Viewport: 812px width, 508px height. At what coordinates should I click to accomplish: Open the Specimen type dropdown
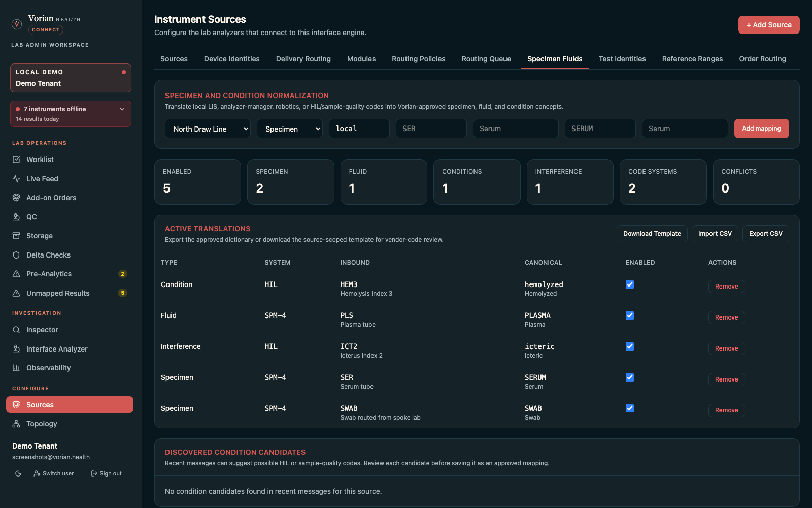290,129
